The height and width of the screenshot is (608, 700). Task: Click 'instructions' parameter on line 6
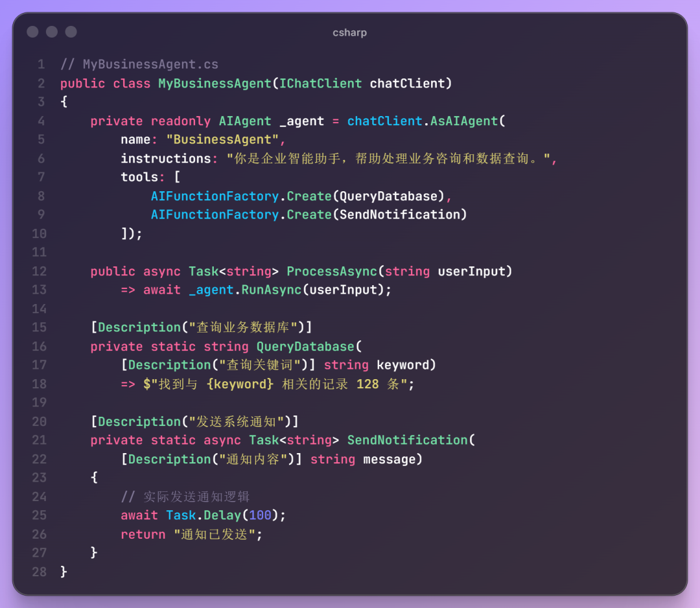(166, 158)
